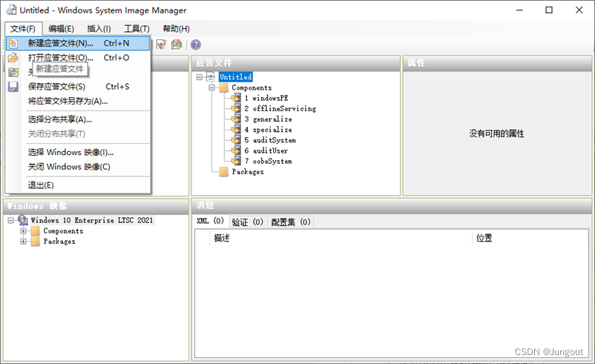
Task: Click the close answer file icon in File menu
Action: pos(13,72)
